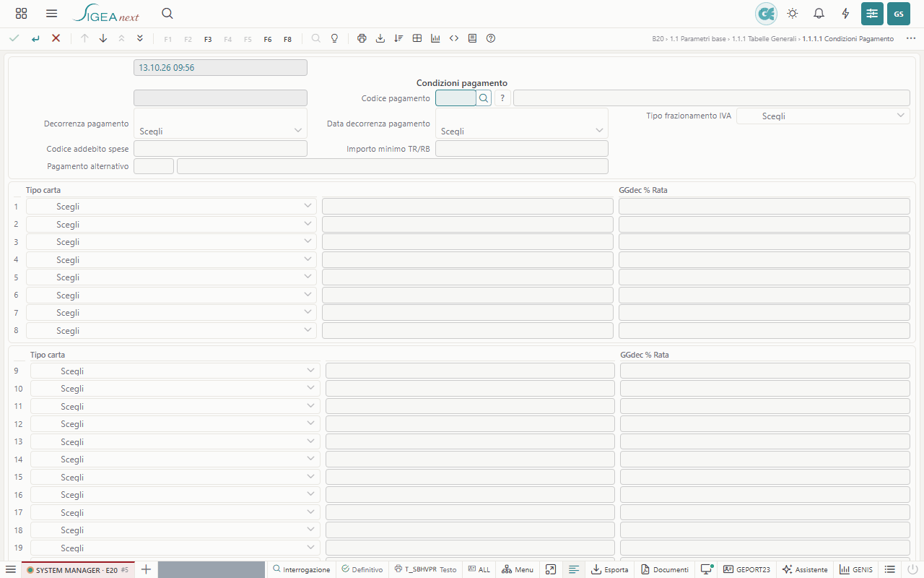This screenshot has height=578, width=924.
Task: Click Esporta in the bottom bar
Action: point(609,569)
